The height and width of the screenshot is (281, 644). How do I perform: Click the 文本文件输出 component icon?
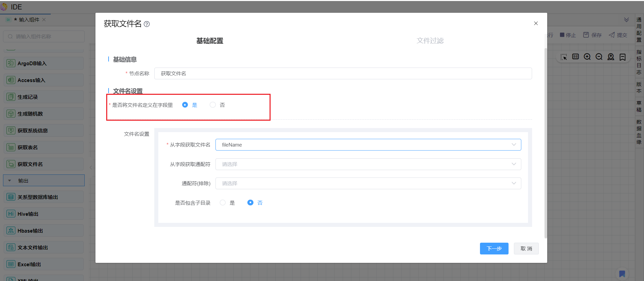tap(11, 247)
